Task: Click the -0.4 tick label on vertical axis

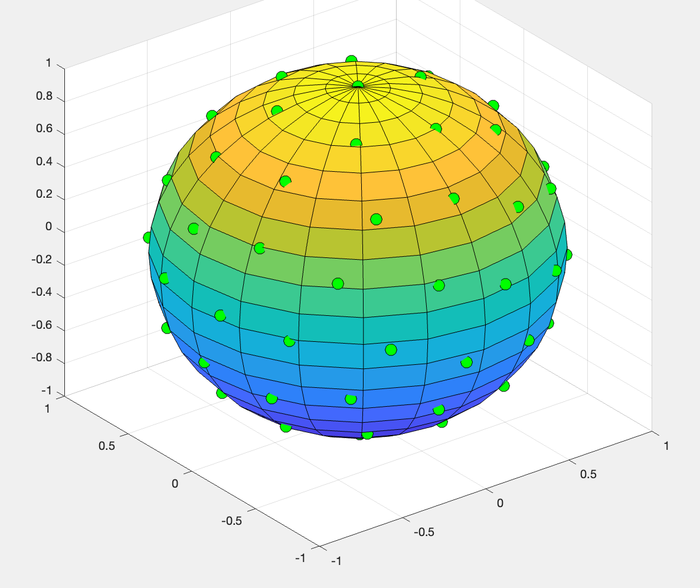Action: click(42, 292)
